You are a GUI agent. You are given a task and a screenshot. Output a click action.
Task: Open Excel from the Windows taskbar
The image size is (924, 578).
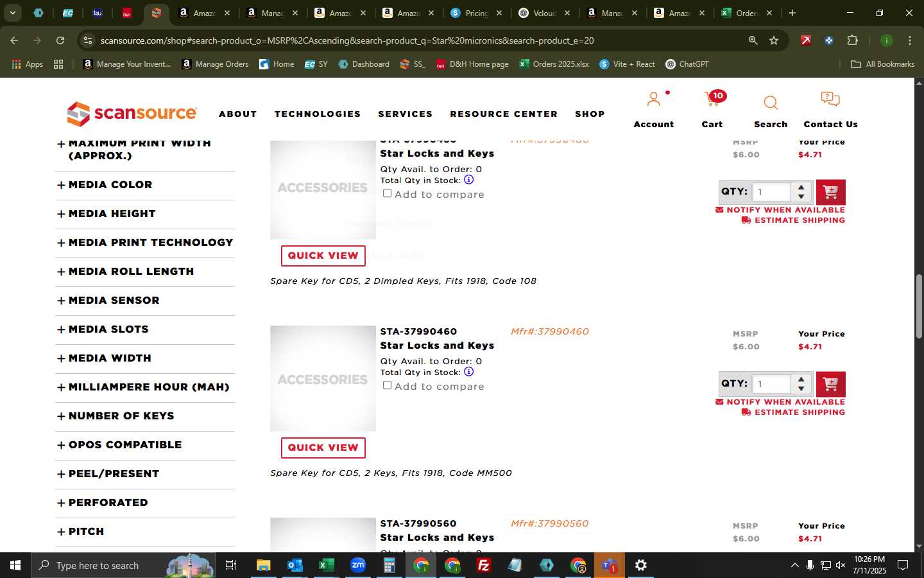326,565
